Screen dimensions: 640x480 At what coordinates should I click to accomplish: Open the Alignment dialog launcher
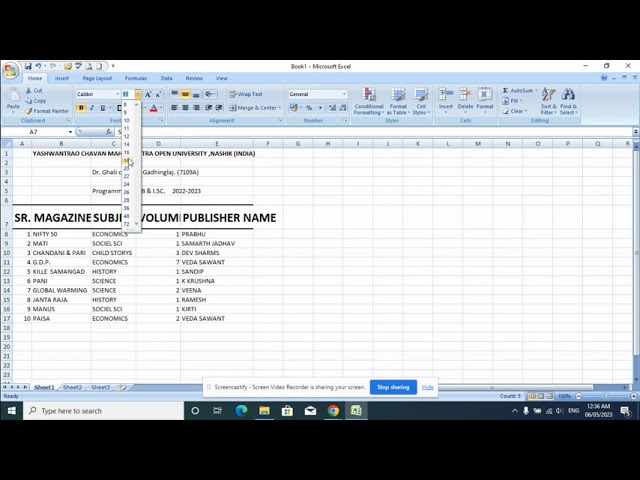click(280, 120)
